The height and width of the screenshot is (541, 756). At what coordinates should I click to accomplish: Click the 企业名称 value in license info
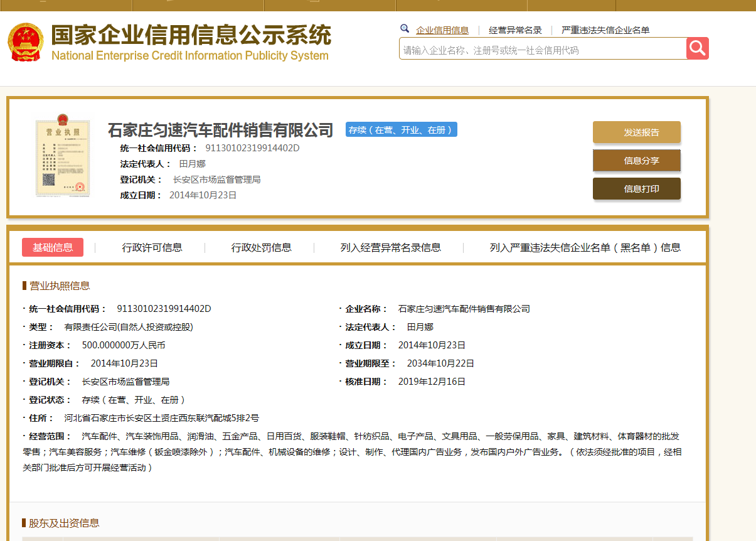(x=464, y=309)
